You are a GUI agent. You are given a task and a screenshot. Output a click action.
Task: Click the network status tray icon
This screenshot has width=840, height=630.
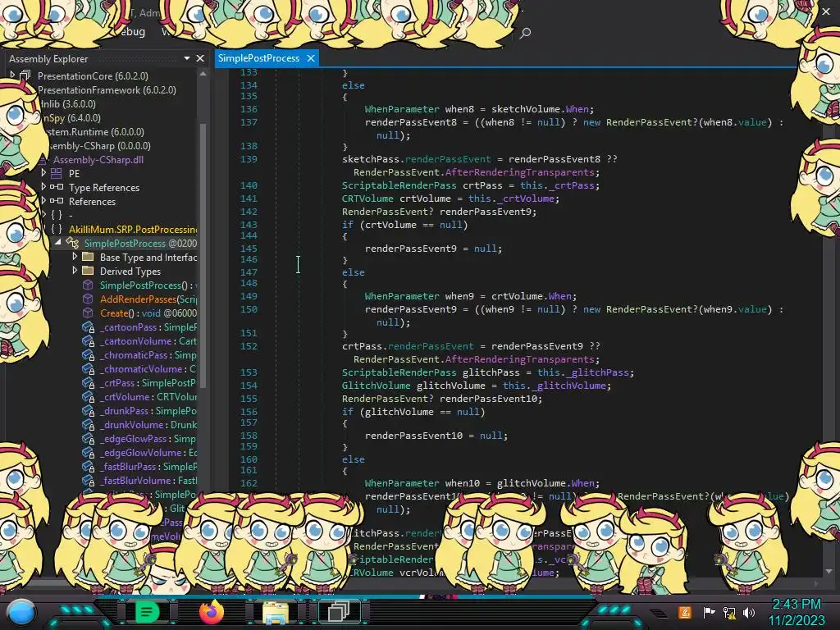729,612
